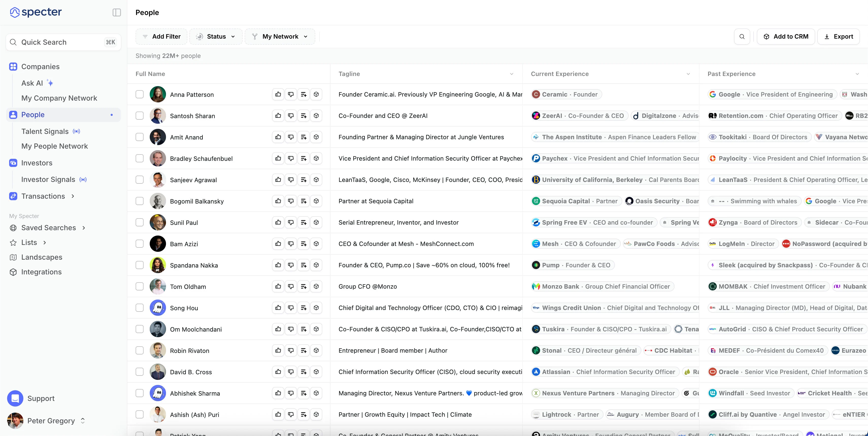Add Om Moolchandani to CRM icon
The width and height of the screenshot is (868, 436).
coord(316,329)
